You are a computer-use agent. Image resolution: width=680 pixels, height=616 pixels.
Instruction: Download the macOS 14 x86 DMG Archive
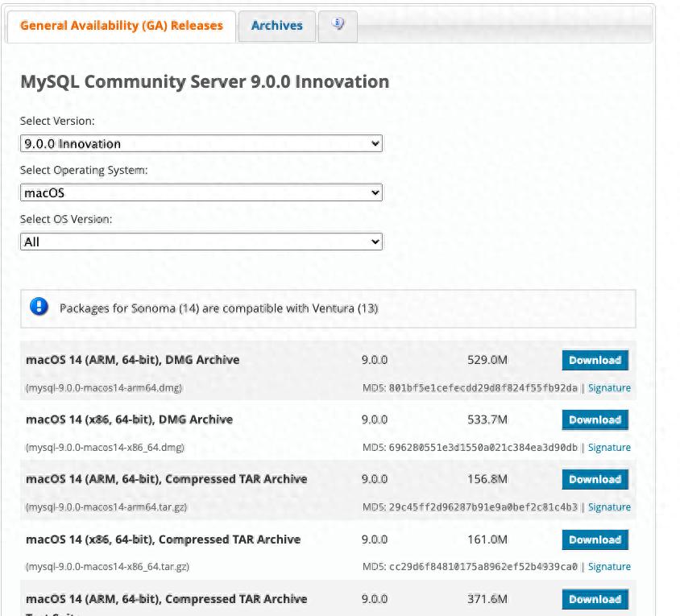595,420
